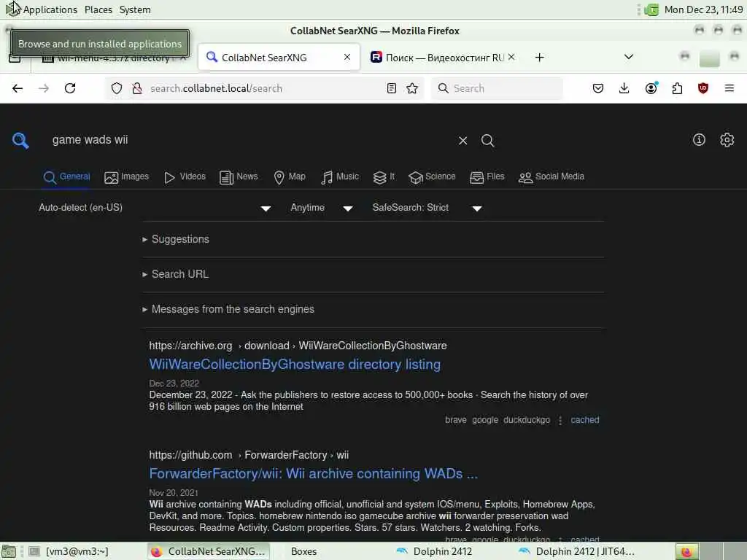Open the Places menu
The image size is (747, 560).
98,9
